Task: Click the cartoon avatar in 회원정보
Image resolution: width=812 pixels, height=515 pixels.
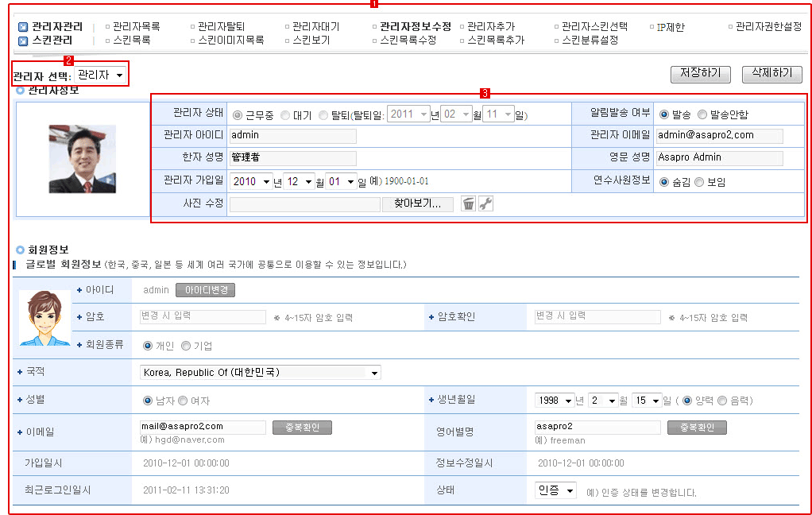Action: [x=45, y=318]
